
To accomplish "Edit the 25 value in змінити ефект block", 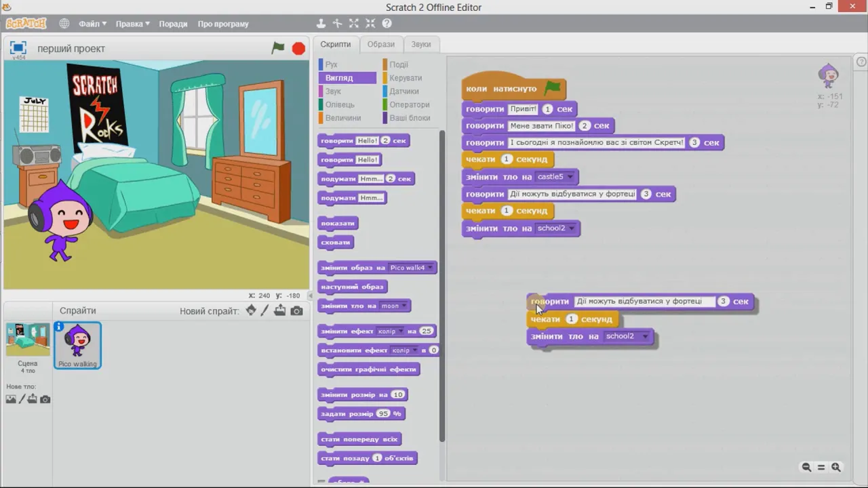I will (x=427, y=331).
